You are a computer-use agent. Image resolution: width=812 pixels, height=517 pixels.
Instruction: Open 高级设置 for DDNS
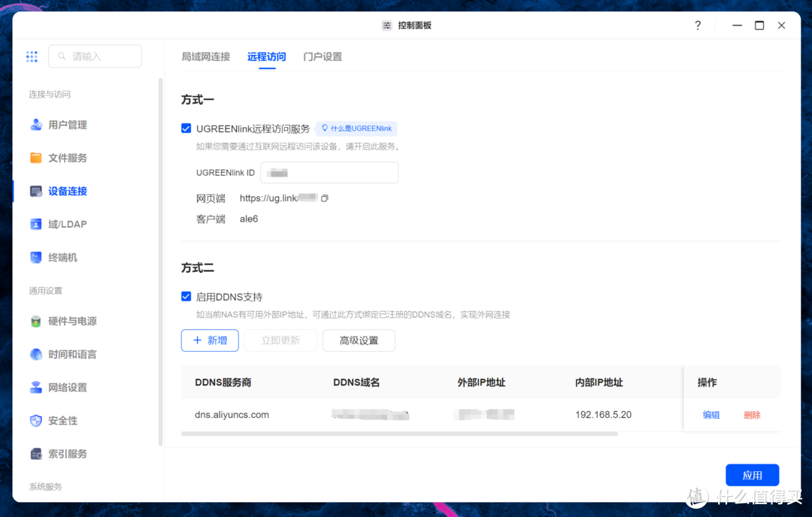pos(359,340)
